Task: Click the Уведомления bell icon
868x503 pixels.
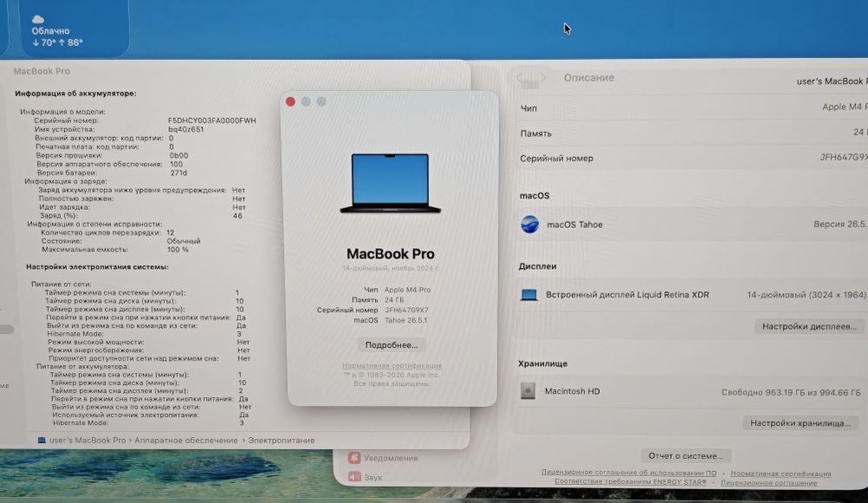Action: click(x=354, y=458)
